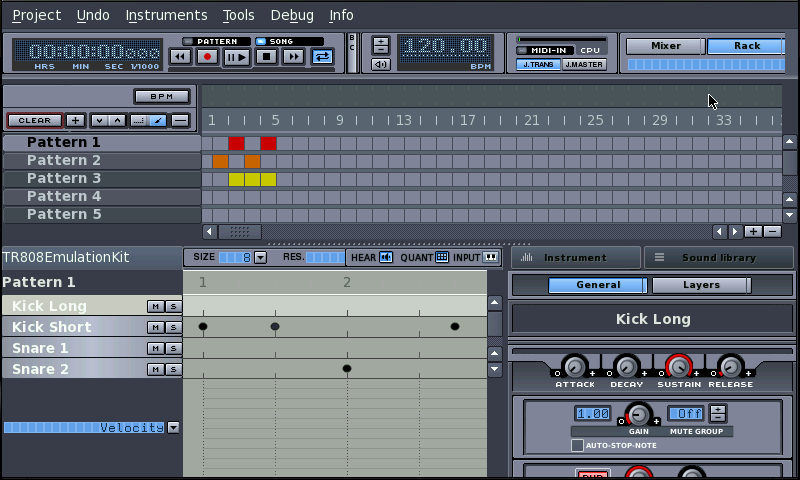The height and width of the screenshot is (480, 800).
Task: Click the rewind transport button
Action: click(180, 57)
